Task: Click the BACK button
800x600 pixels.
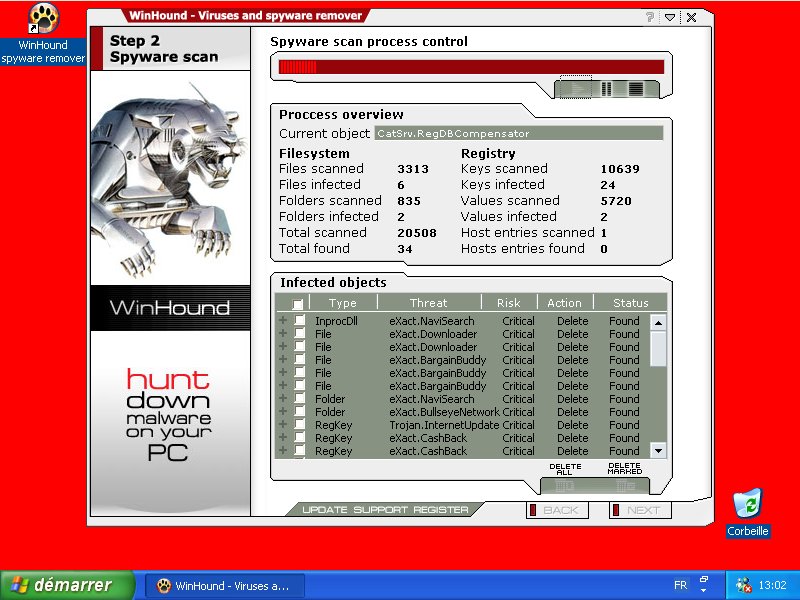Action: (x=557, y=510)
